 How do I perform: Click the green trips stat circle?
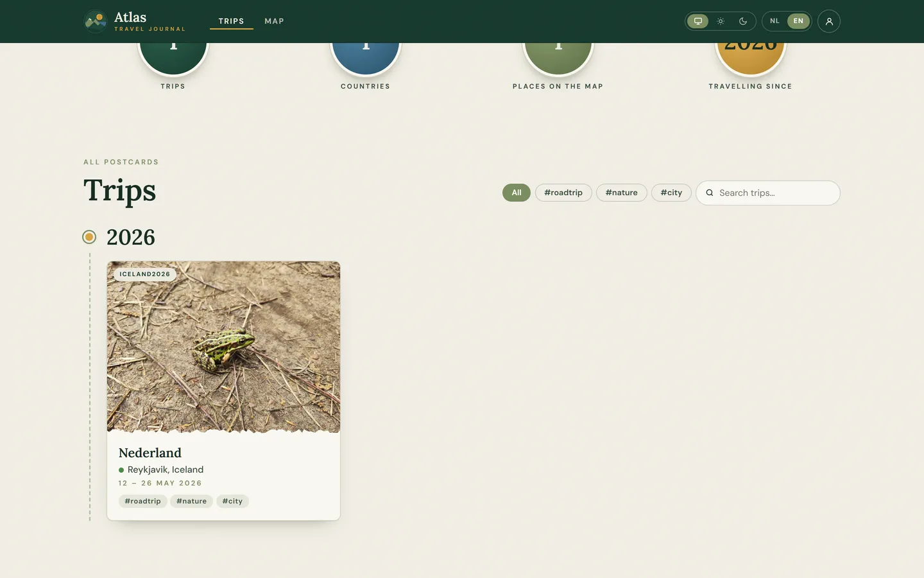pyautogui.click(x=173, y=59)
